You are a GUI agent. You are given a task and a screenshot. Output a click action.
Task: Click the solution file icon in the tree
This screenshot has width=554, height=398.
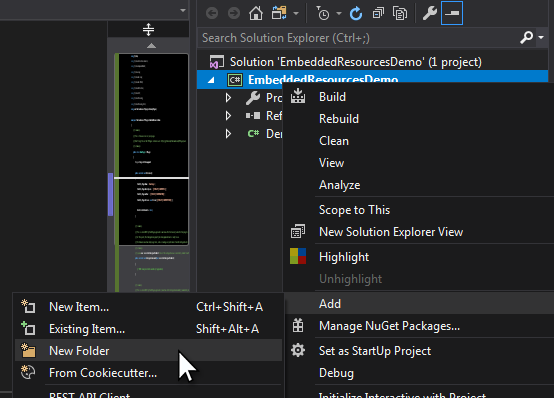tap(217, 62)
